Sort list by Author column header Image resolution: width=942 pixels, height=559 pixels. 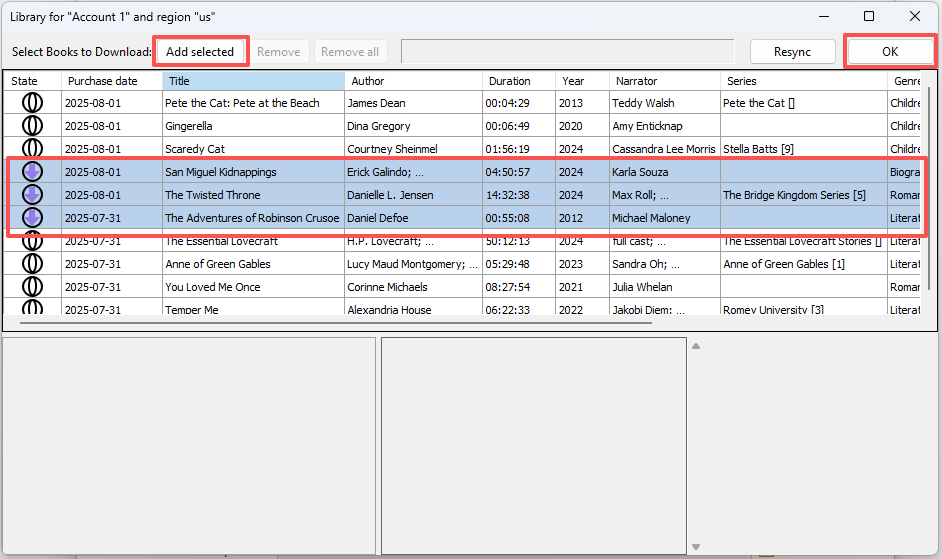click(x=413, y=81)
